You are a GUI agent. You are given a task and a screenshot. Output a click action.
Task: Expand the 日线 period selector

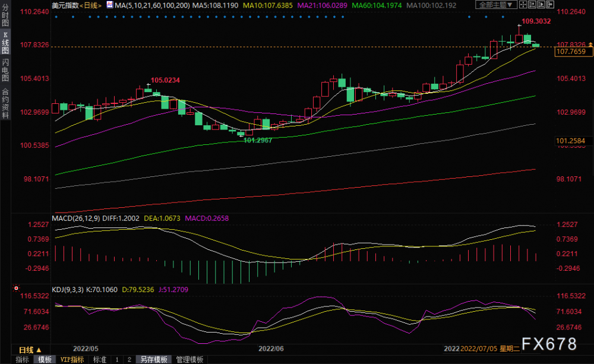point(30,350)
